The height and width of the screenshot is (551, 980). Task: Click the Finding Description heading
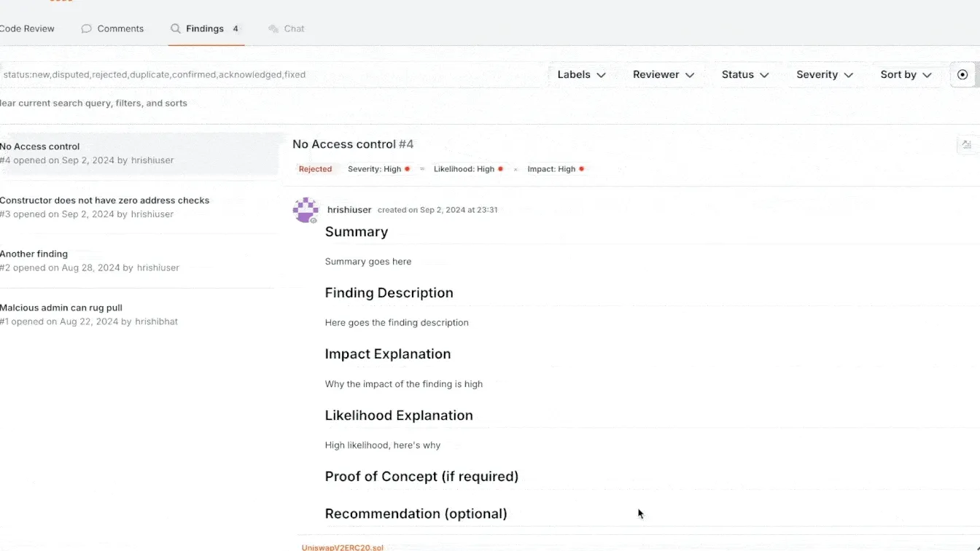(x=389, y=293)
